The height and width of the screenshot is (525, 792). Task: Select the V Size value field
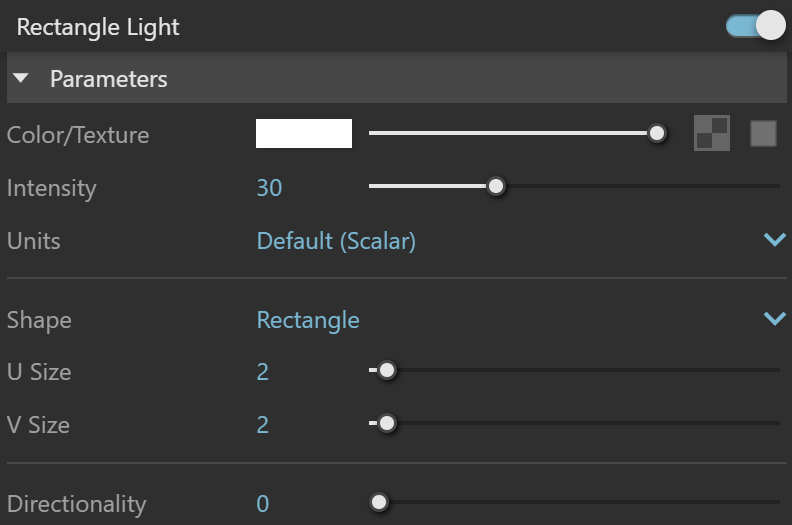pos(263,424)
